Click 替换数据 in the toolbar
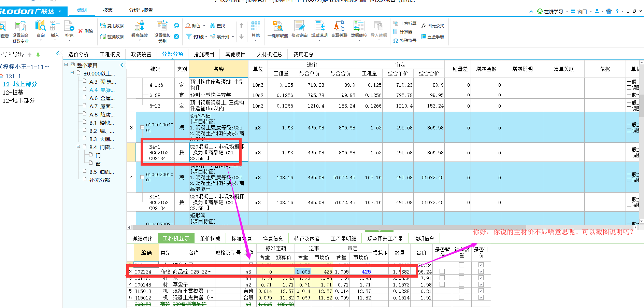This screenshot has width=644, height=308. click(112, 37)
